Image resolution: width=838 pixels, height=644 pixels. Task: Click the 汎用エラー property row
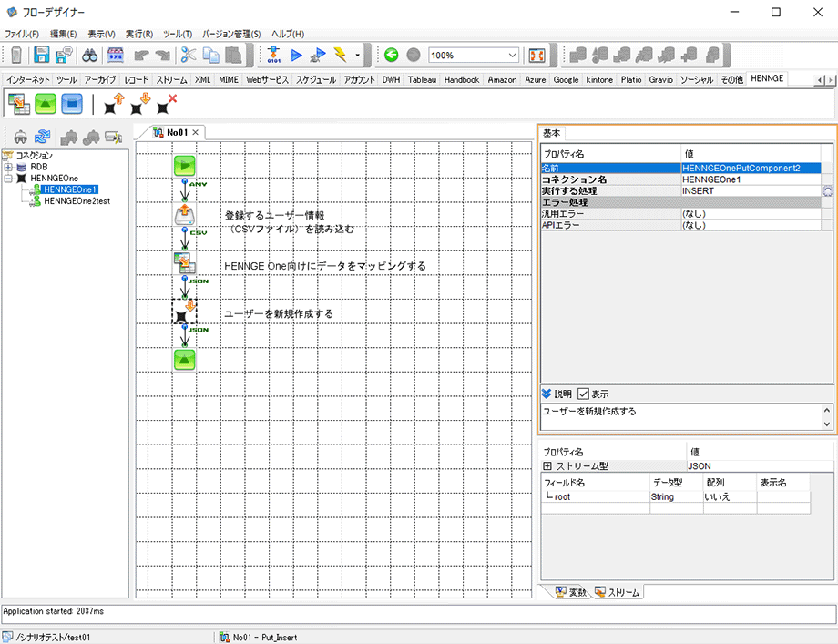click(x=681, y=214)
